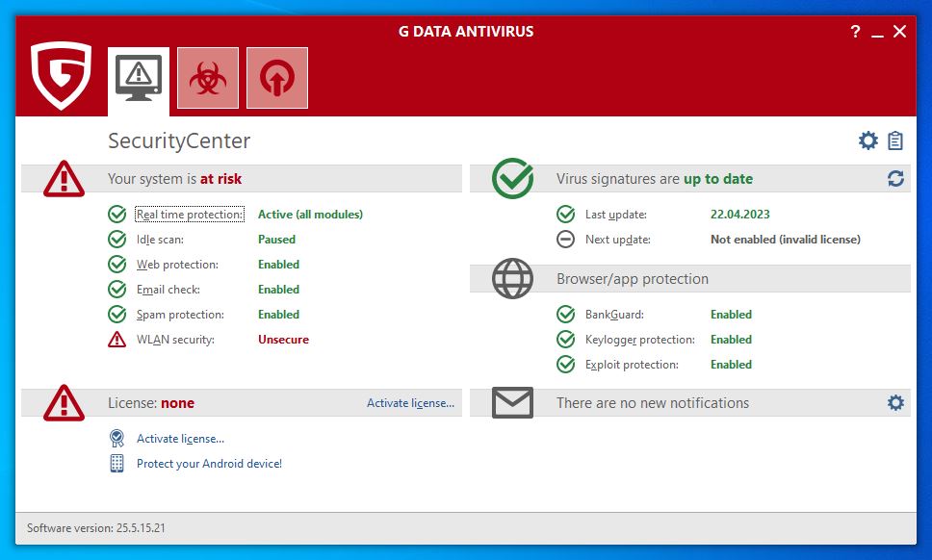Click the 'Paused' idle scan status
Image resolution: width=932 pixels, height=560 pixels.
click(x=276, y=240)
